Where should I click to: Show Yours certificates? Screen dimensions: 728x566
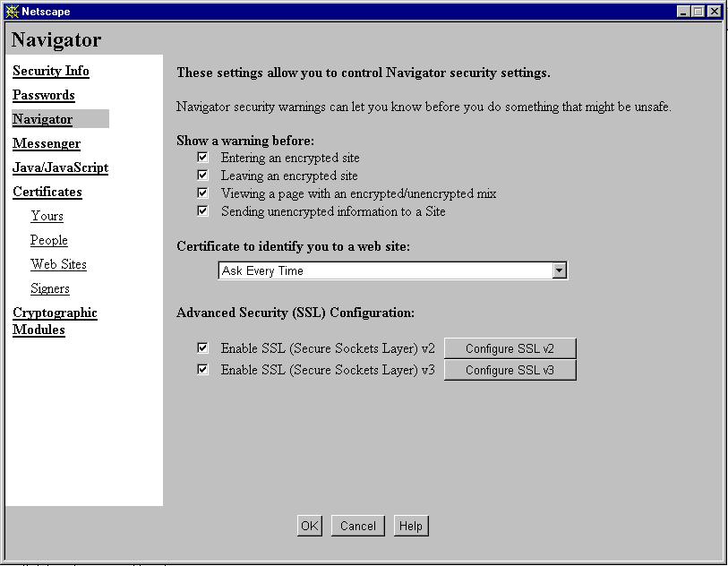[x=47, y=216]
